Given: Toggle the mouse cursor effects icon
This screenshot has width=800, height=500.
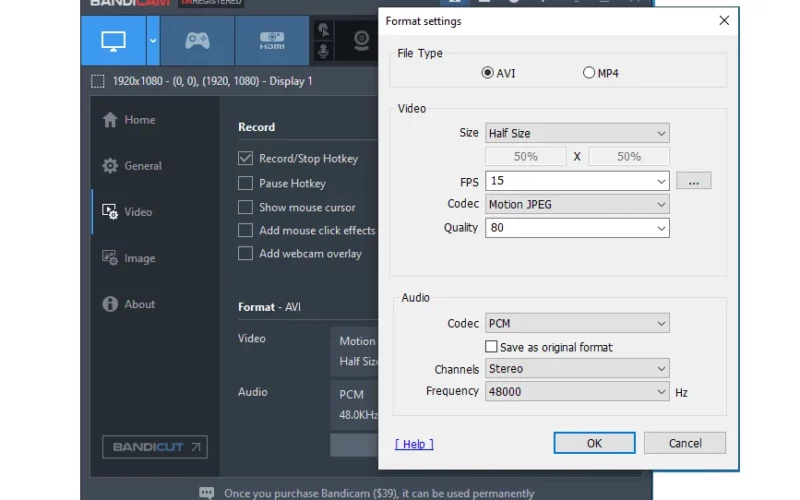Looking at the screenshot, I should pos(323,30).
